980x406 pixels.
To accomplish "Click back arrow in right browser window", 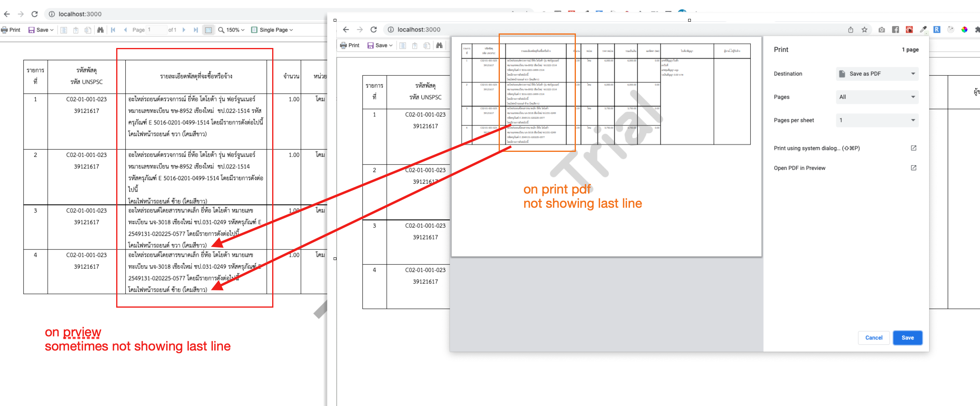I will pos(346,30).
